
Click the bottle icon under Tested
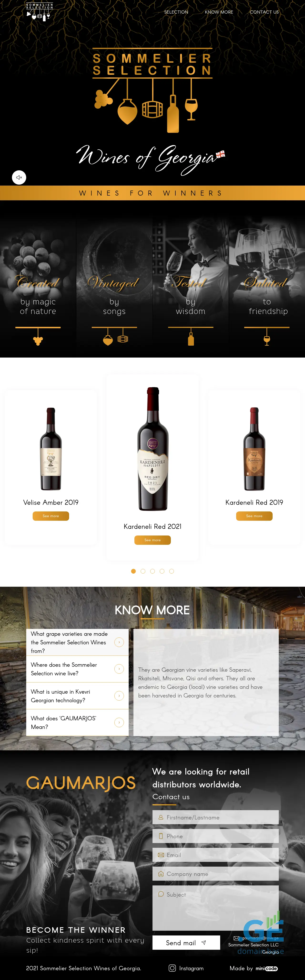191,338
